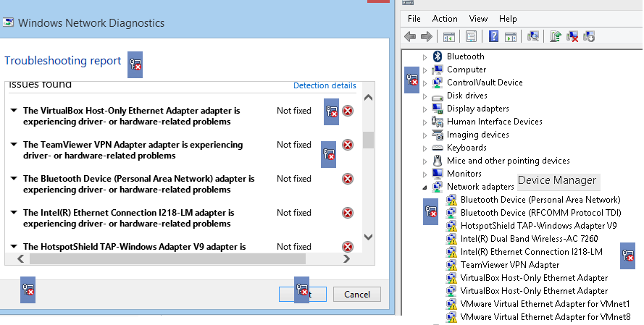The image size is (644, 325).
Task: Select Bluetooth Device (RFCOMM Protocol TDI)
Action: 541,213
